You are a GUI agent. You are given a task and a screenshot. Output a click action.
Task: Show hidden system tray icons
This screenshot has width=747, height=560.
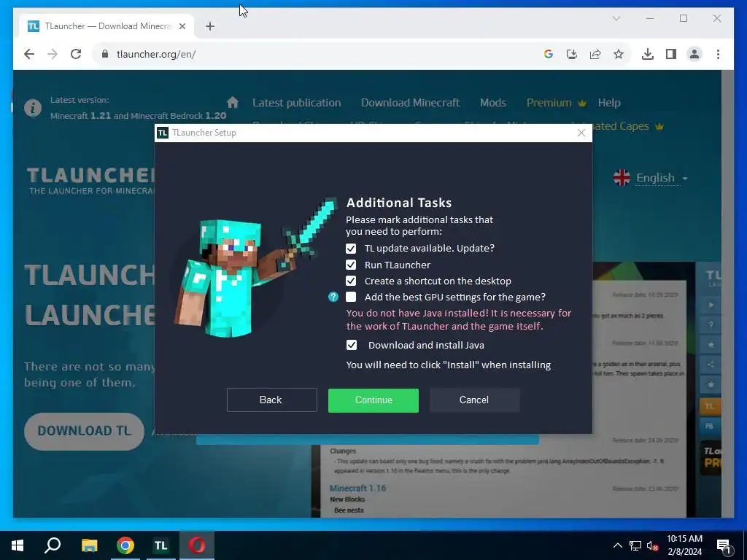pyautogui.click(x=617, y=545)
